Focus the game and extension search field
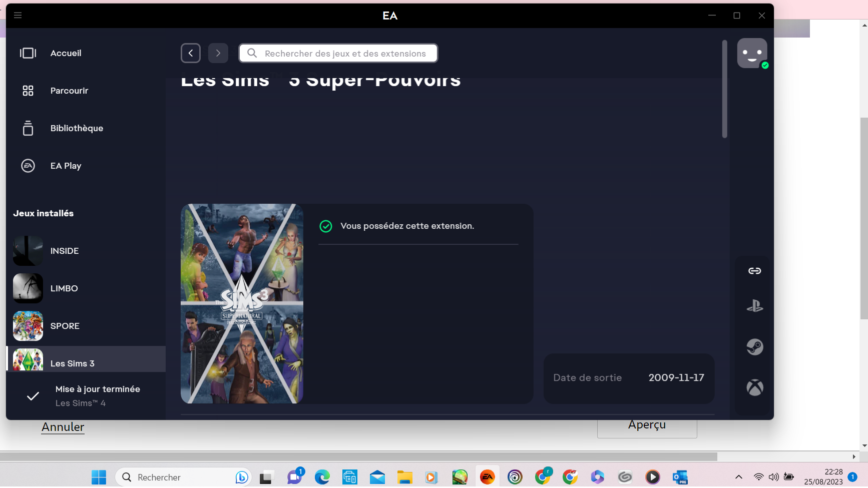 pyautogui.click(x=338, y=53)
